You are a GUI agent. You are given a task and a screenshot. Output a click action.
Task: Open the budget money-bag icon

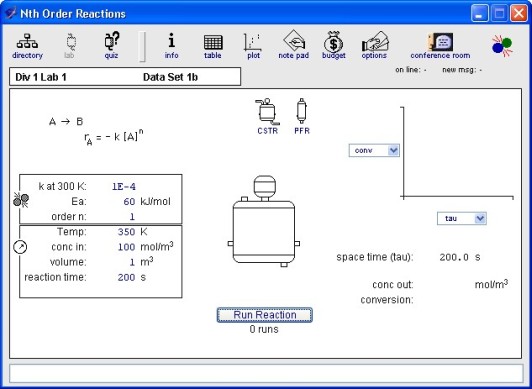pos(334,45)
